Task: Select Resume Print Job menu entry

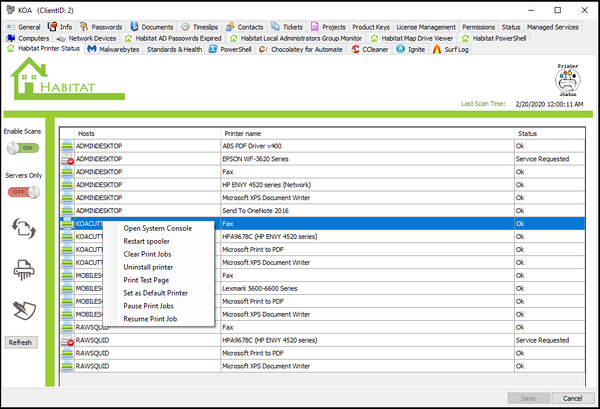Action: pos(150,319)
